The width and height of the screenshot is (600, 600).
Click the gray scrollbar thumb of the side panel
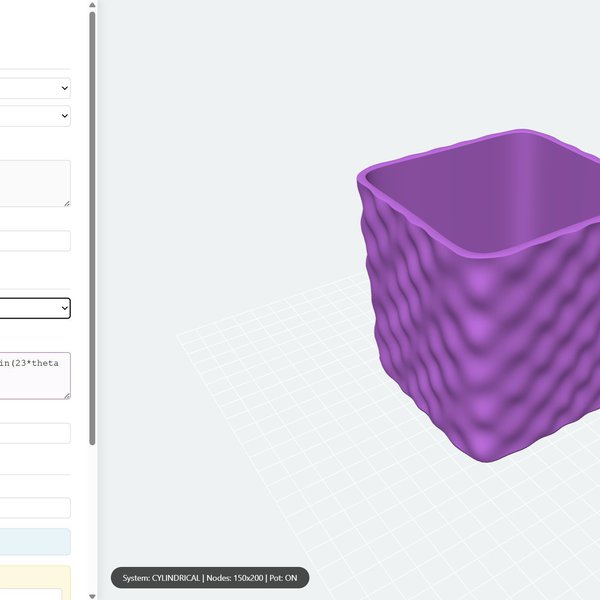point(92,228)
